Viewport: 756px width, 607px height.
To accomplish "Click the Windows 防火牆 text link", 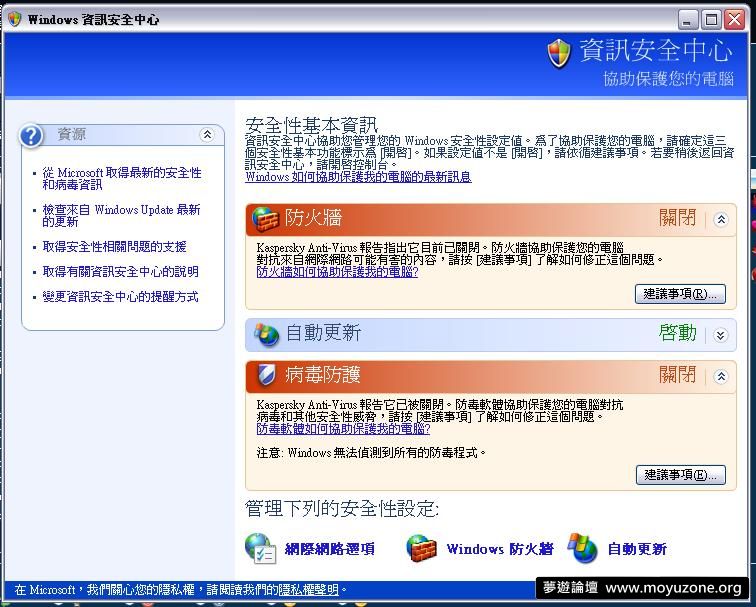I will [500, 549].
